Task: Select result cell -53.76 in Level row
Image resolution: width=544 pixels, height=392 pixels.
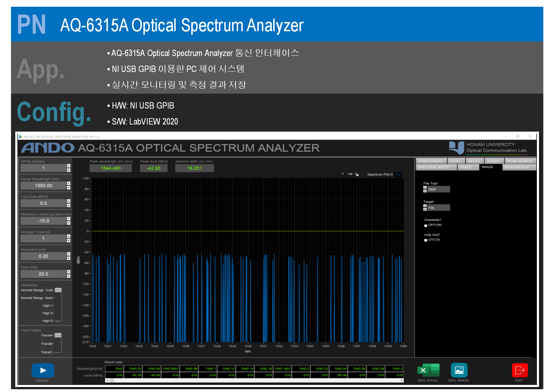Action: pos(133,375)
